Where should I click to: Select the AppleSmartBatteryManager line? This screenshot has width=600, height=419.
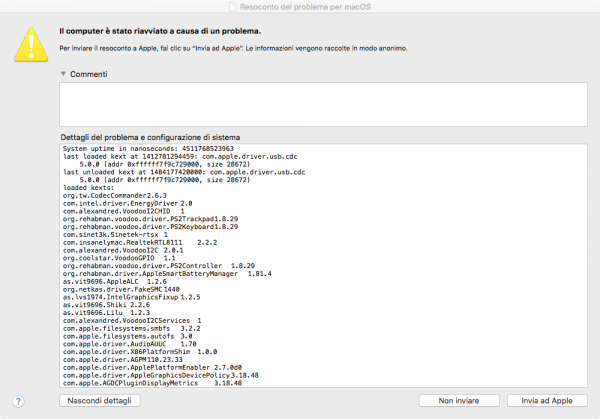[167, 274]
